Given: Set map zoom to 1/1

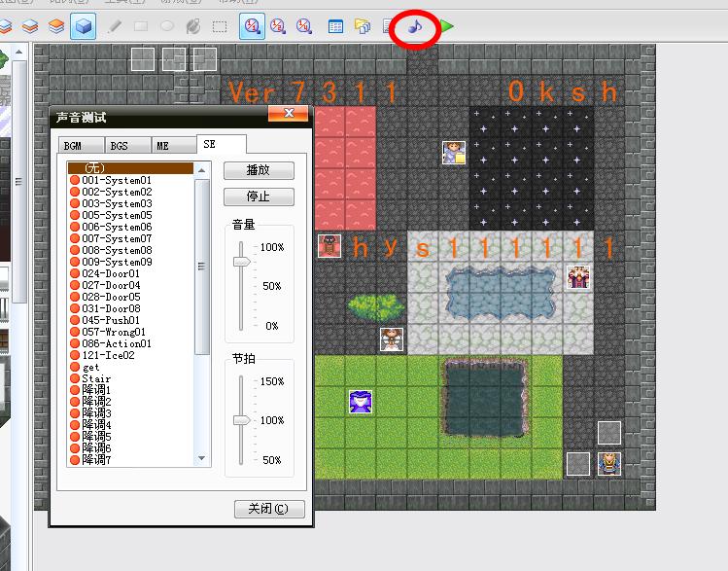Looking at the screenshot, I should point(252,26).
